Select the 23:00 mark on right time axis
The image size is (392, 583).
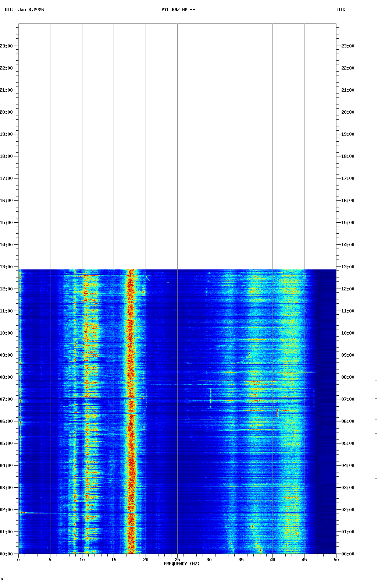(x=348, y=46)
